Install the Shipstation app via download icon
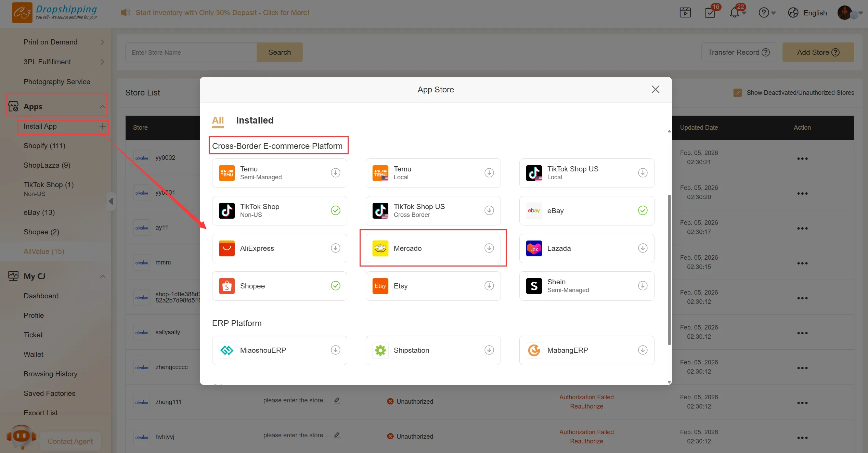Viewport: 868px width, 453px height. (x=489, y=350)
